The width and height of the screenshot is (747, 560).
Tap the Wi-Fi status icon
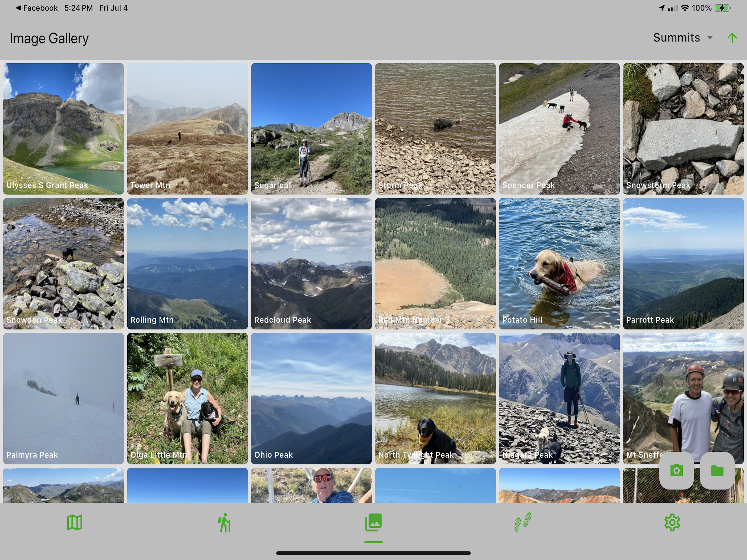[685, 8]
